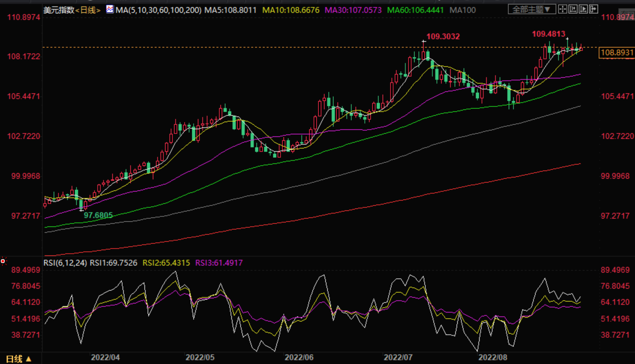The height and width of the screenshot is (364, 635).
Task: Click the red indicator settings icon beside RSI
Action: click(3, 261)
